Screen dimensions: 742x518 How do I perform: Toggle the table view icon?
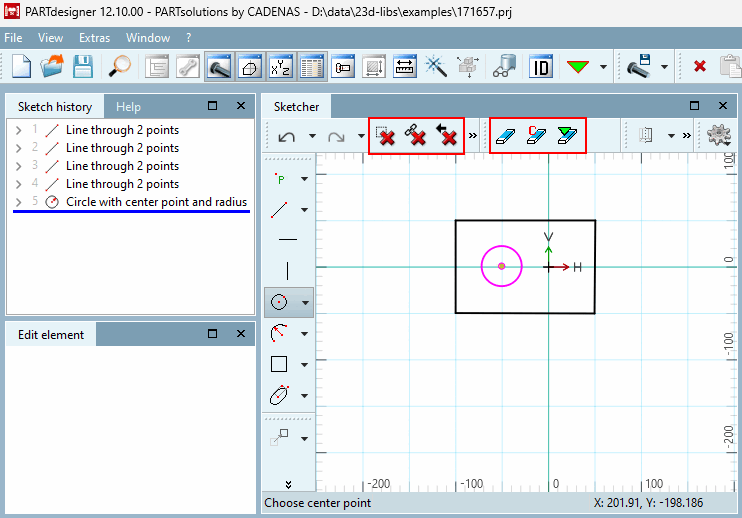tap(312, 66)
